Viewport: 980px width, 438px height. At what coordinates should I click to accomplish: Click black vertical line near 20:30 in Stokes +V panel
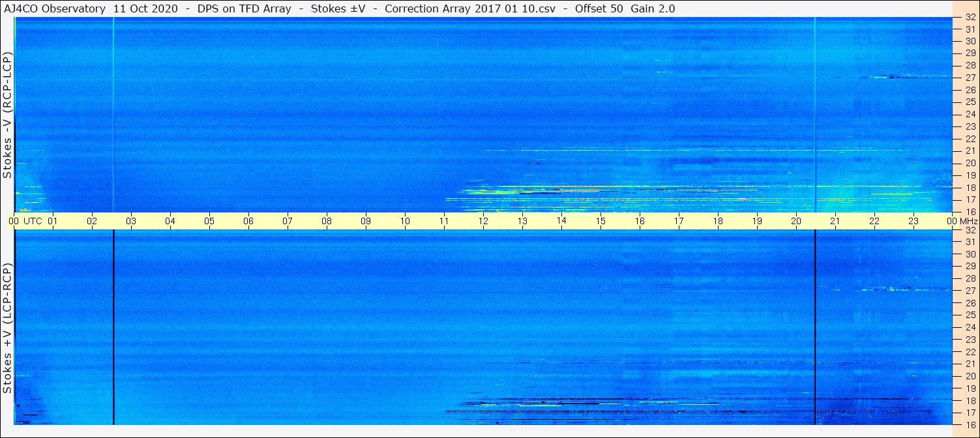pyautogui.click(x=815, y=328)
